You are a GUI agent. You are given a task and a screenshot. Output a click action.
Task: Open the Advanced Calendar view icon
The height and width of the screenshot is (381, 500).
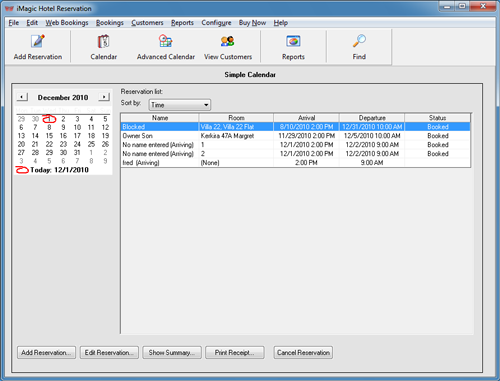(165, 41)
